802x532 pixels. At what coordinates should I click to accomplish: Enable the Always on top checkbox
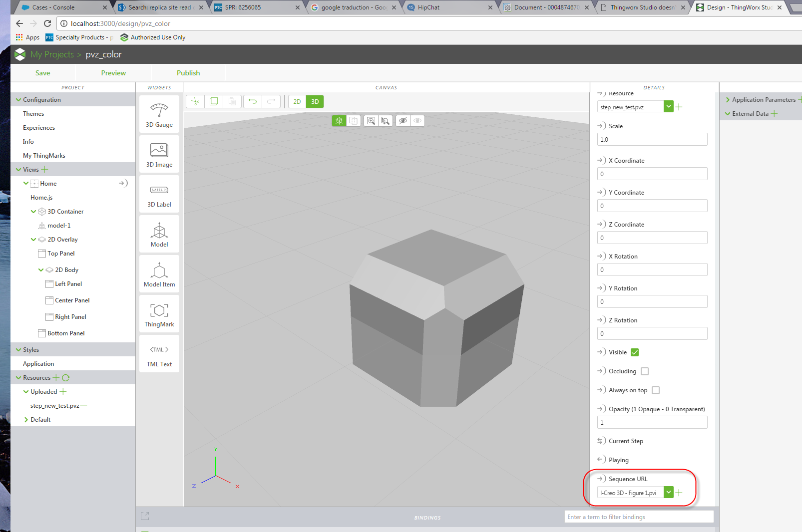[656, 390]
